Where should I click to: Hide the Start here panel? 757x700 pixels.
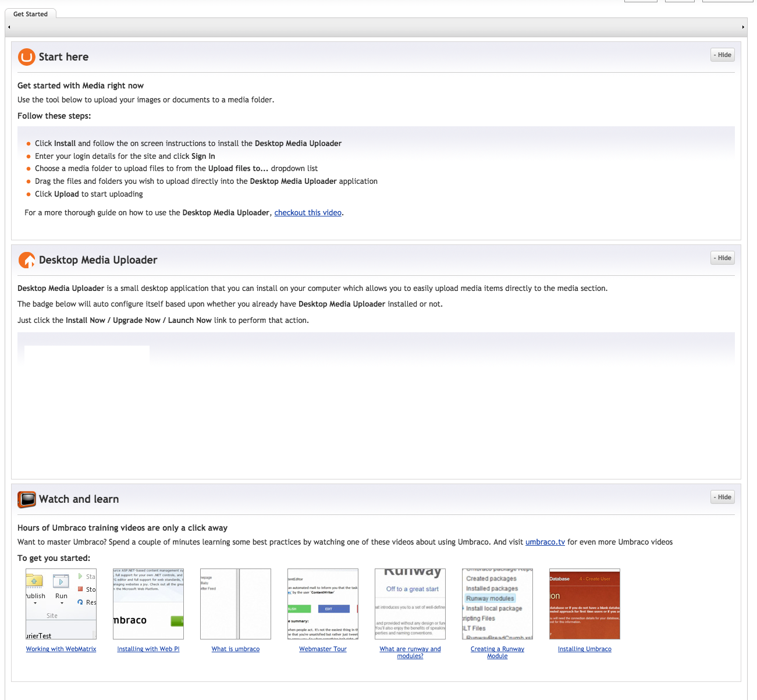[723, 55]
